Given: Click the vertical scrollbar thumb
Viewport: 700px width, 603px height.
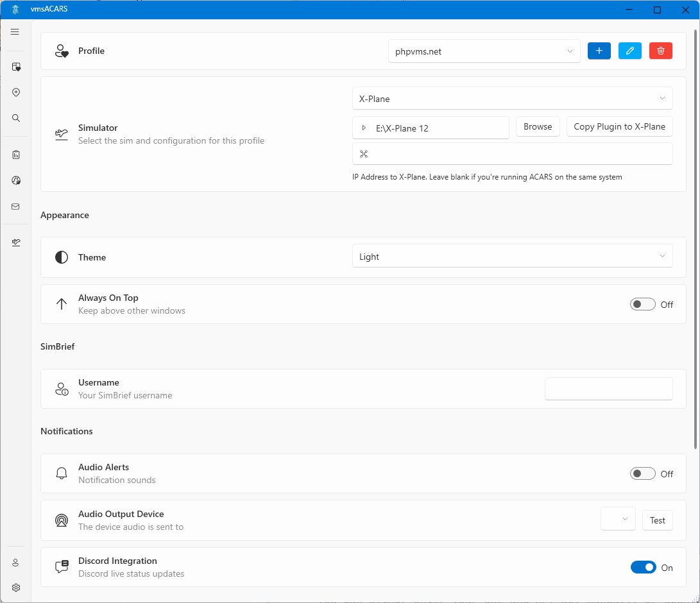Looking at the screenshot, I should [696, 239].
